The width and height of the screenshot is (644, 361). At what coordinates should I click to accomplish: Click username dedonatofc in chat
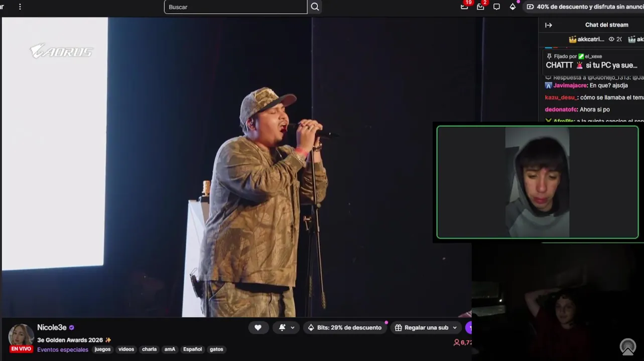(x=561, y=109)
